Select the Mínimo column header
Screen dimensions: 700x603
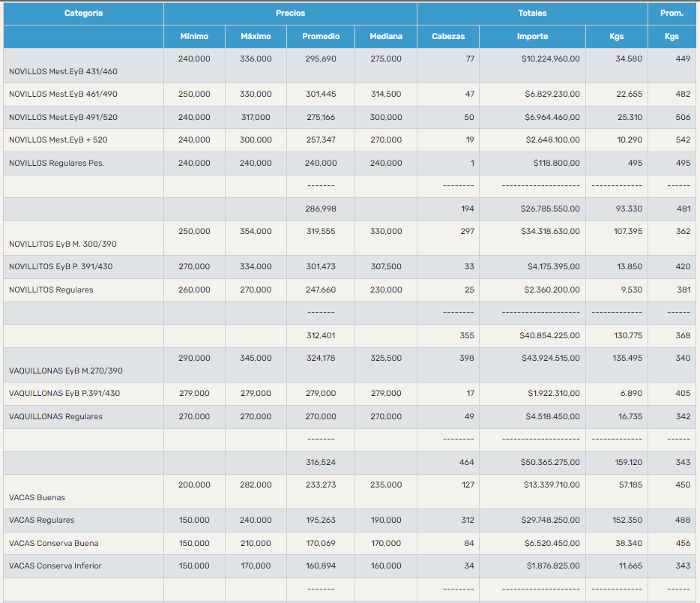tap(194, 37)
